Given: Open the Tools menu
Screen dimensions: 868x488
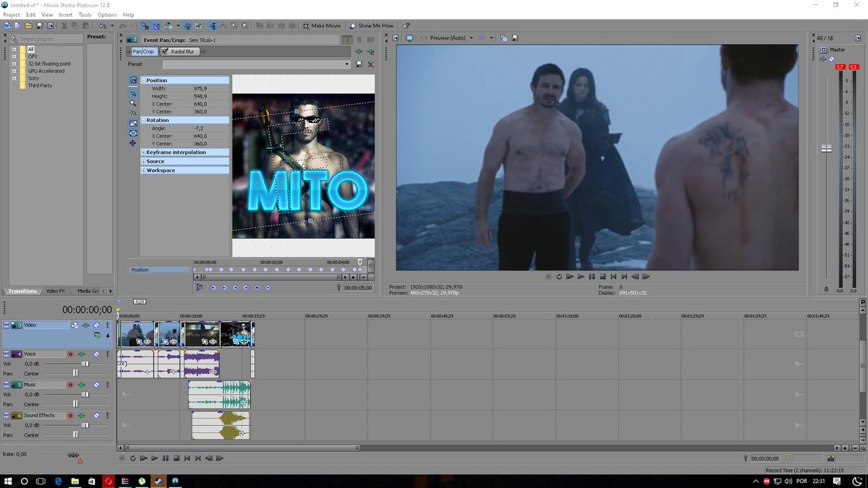Looking at the screenshot, I should (x=85, y=14).
